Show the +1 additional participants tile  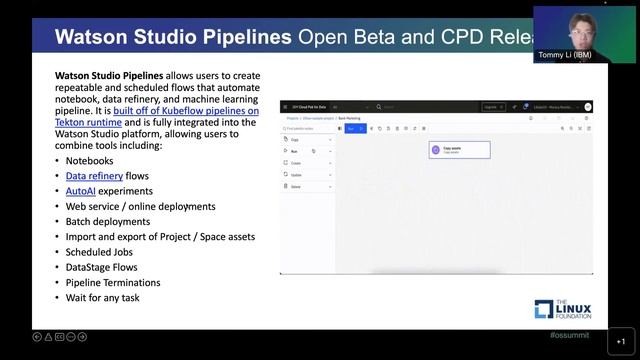point(621,341)
